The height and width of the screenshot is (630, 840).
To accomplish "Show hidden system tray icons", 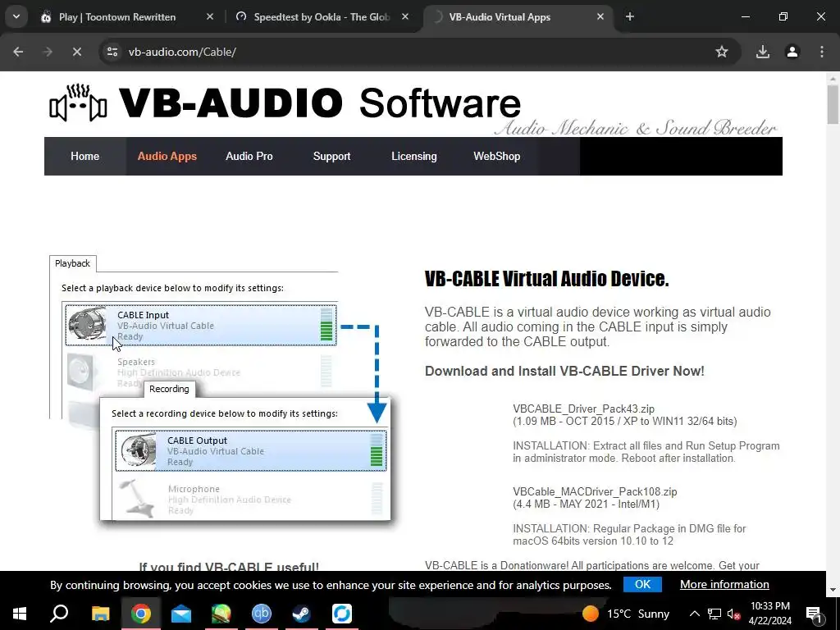I will 694,614.
